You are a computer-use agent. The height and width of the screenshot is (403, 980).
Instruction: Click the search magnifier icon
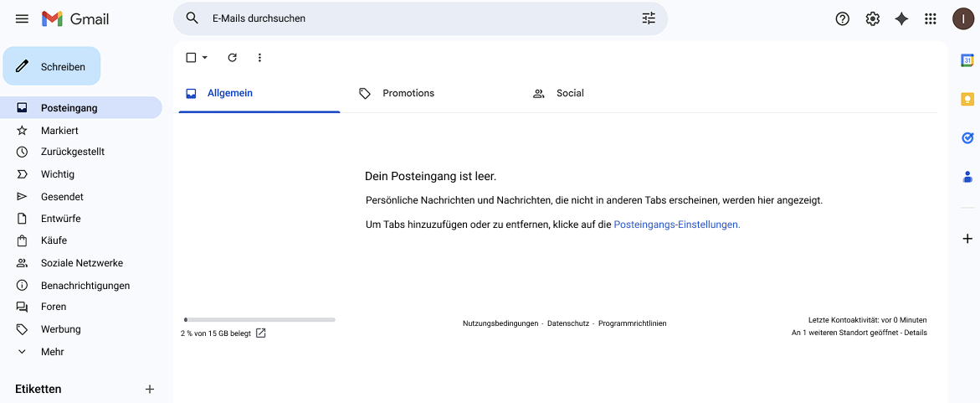click(x=192, y=18)
